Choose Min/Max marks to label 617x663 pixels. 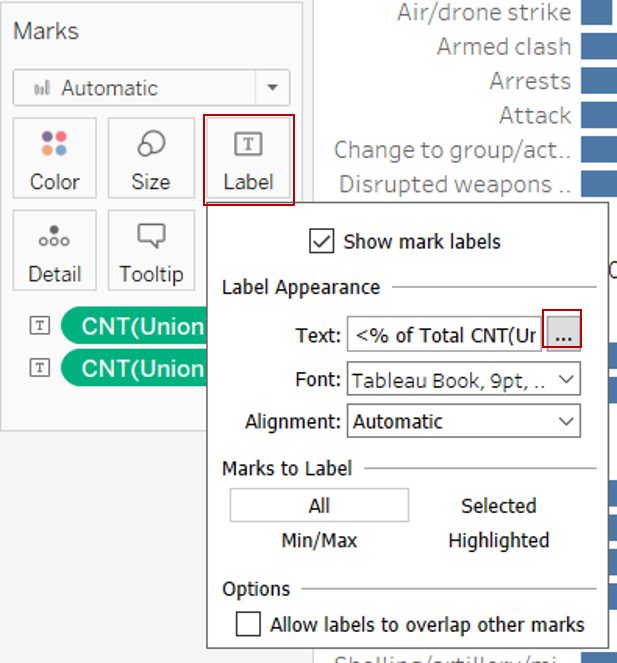[x=319, y=541]
